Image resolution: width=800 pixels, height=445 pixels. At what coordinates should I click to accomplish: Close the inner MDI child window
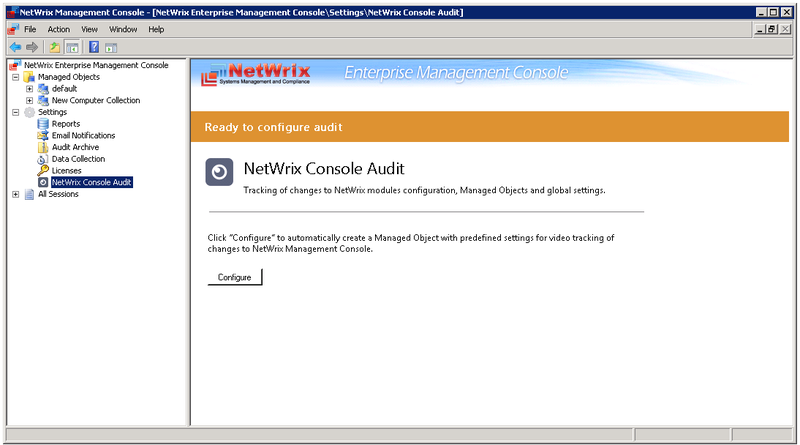pyautogui.click(x=786, y=30)
